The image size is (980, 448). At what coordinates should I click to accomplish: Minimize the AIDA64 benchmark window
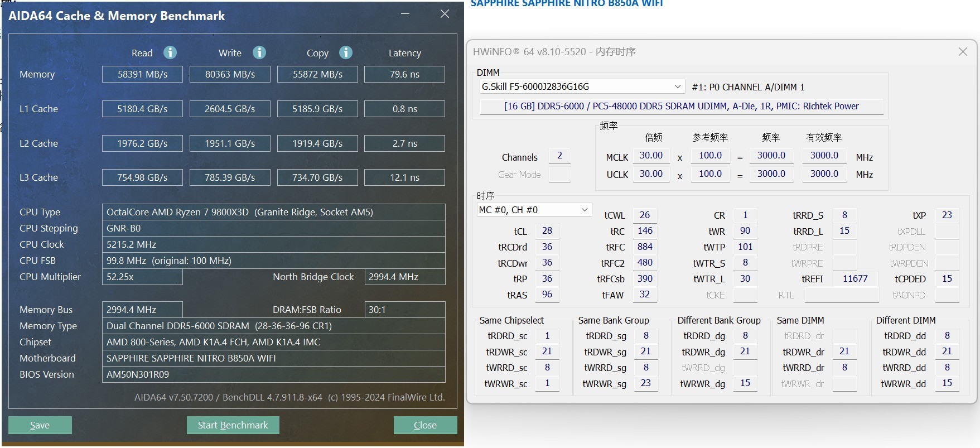405,14
